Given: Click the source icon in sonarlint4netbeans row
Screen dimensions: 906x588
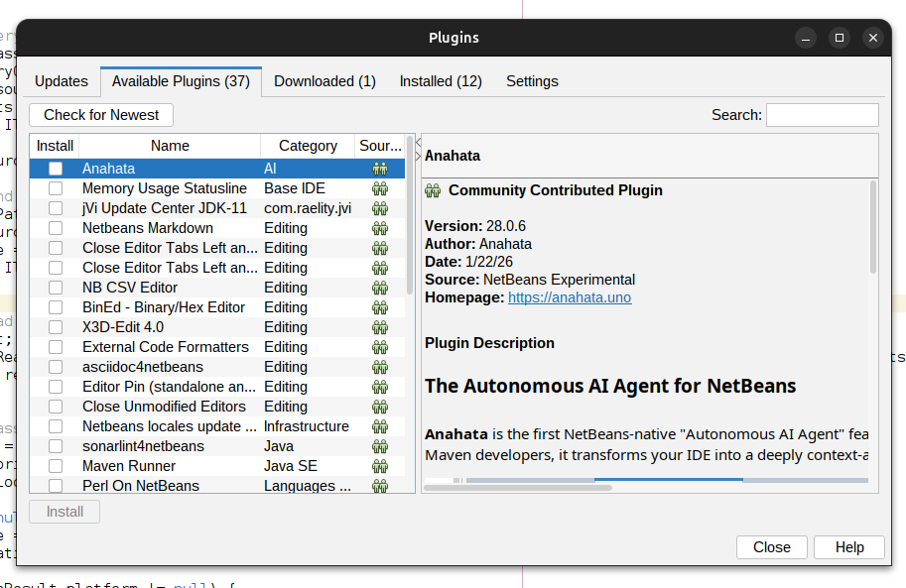Looking at the screenshot, I should click(379, 446).
